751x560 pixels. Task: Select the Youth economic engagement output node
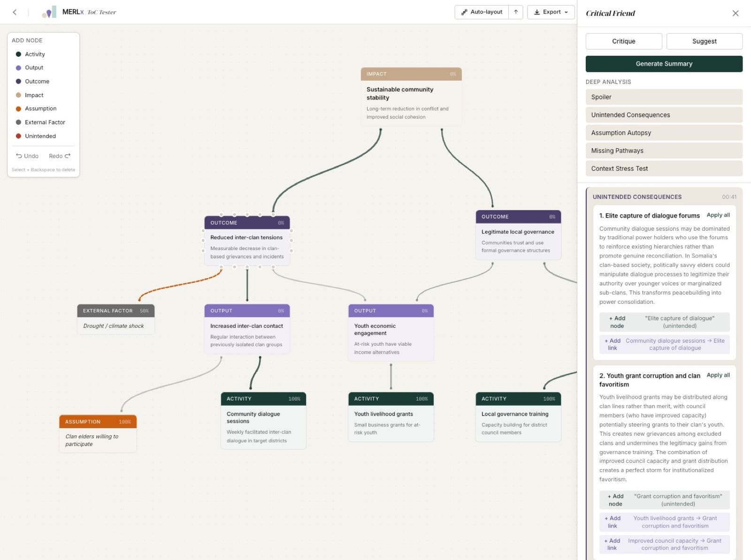(391, 333)
